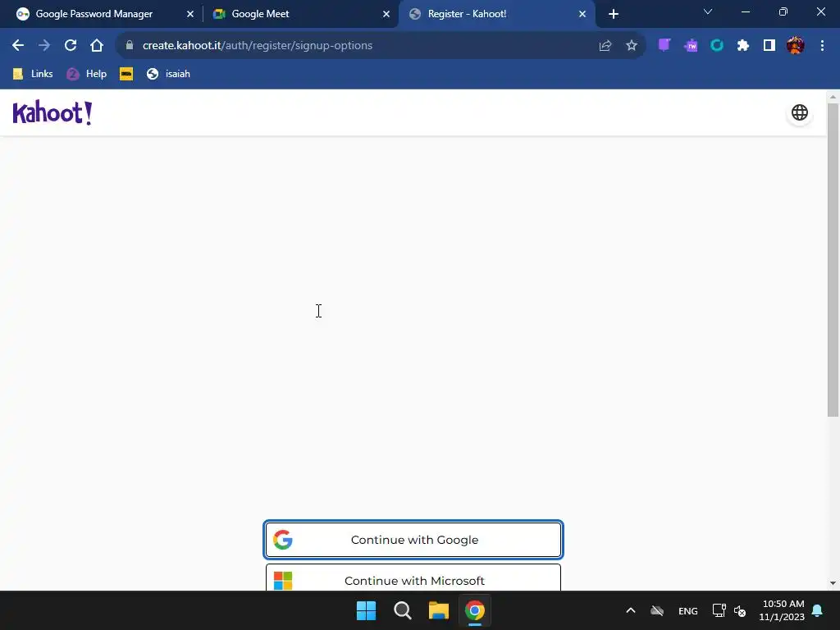Click Continue with Google
Viewport: 840px width, 630px height.
click(x=413, y=540)
